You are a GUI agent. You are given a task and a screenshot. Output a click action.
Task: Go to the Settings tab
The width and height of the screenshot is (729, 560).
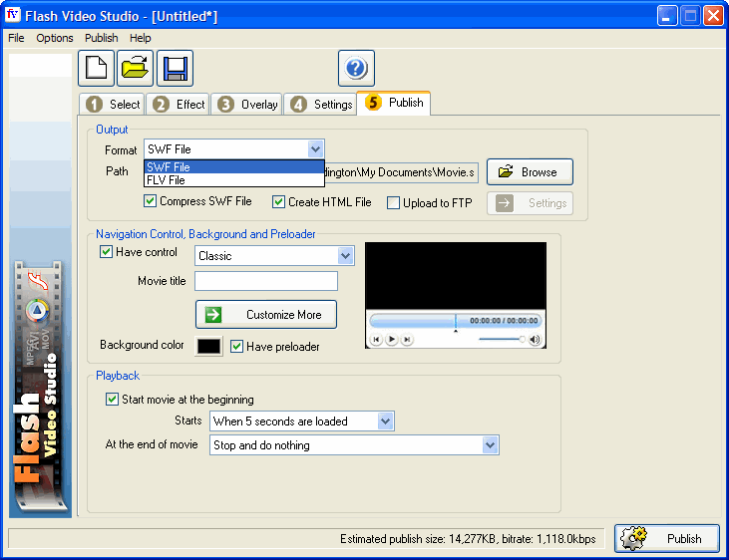pyautogui.click(x=320, y=104)
